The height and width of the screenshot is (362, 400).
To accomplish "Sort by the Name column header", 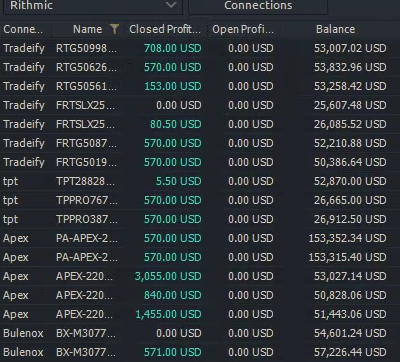I will pos(88,29).
